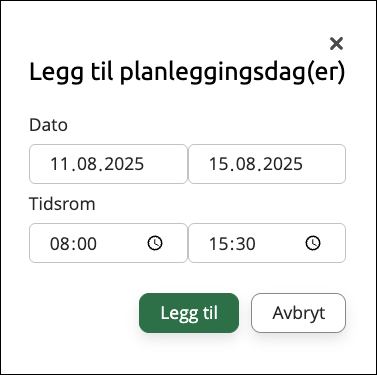Viewport: 377px width, 375px height.
Task: Click the green Legg til button
Action: tap(189, 313)
